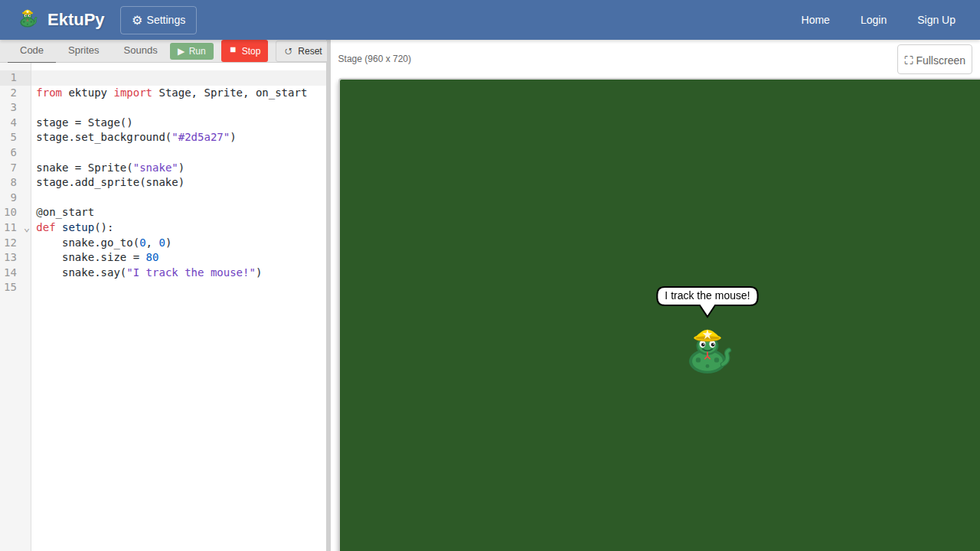Image resolution: width=980 pixels, height=551 pixels.
Task: Enter fullscreen mode for the stage
Action: (934, 60)
